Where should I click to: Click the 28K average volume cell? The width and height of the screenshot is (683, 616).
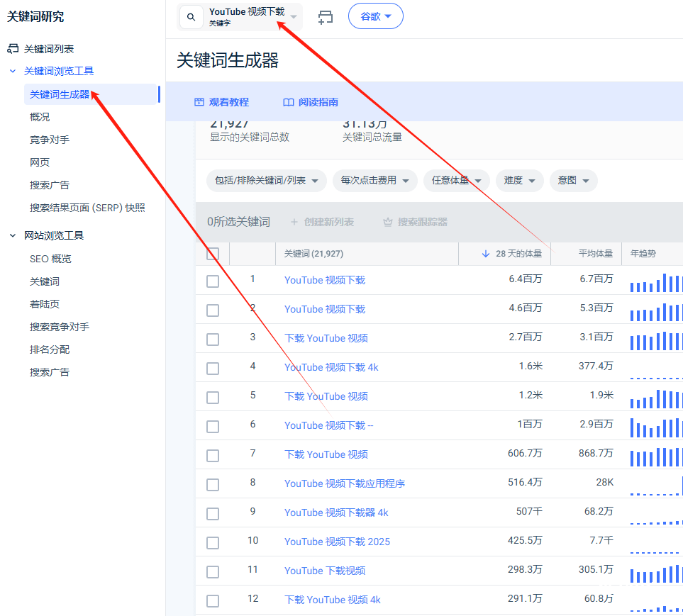(604, 482)
